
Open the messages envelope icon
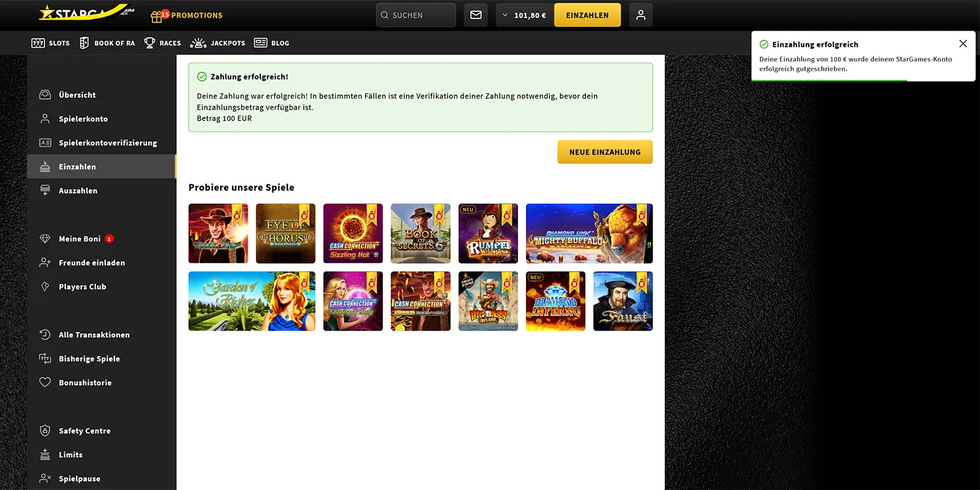coord(476,15)
